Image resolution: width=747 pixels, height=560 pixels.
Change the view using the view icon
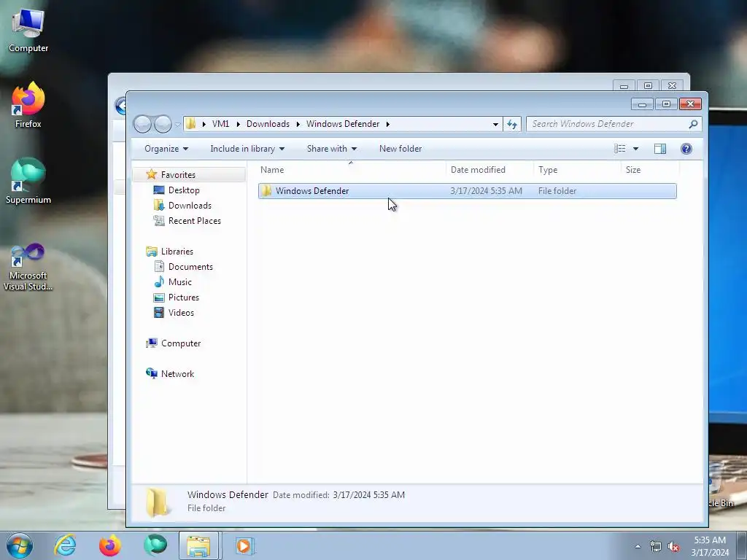[620, 149]
